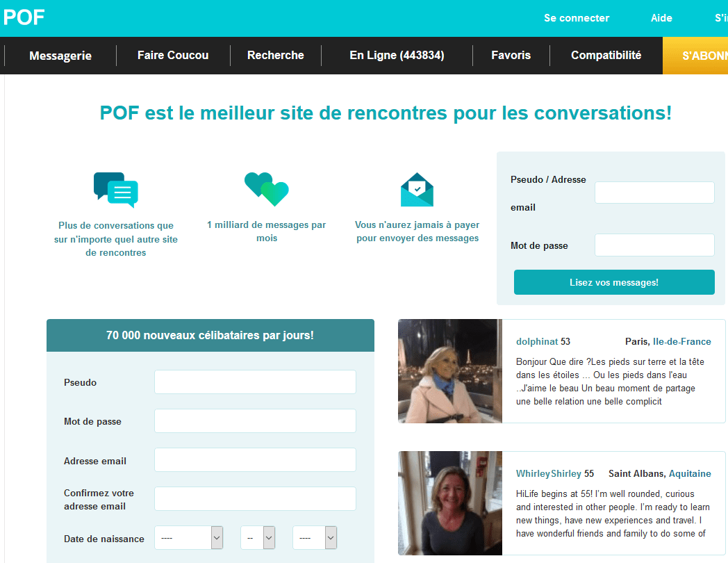The height and width of the screenshot is (563, 728).
Task: Expand the birth day dropdown
Action: pos(258,537)
